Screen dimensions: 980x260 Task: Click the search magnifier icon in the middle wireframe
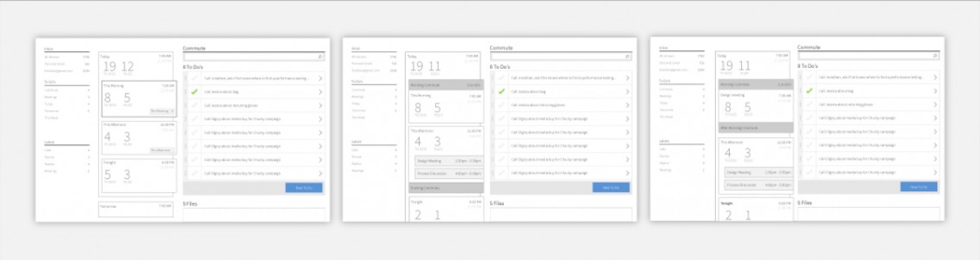[x=627, y=56]
